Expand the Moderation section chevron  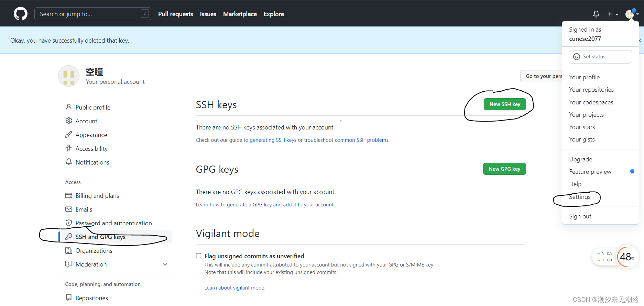coord(165,264)
